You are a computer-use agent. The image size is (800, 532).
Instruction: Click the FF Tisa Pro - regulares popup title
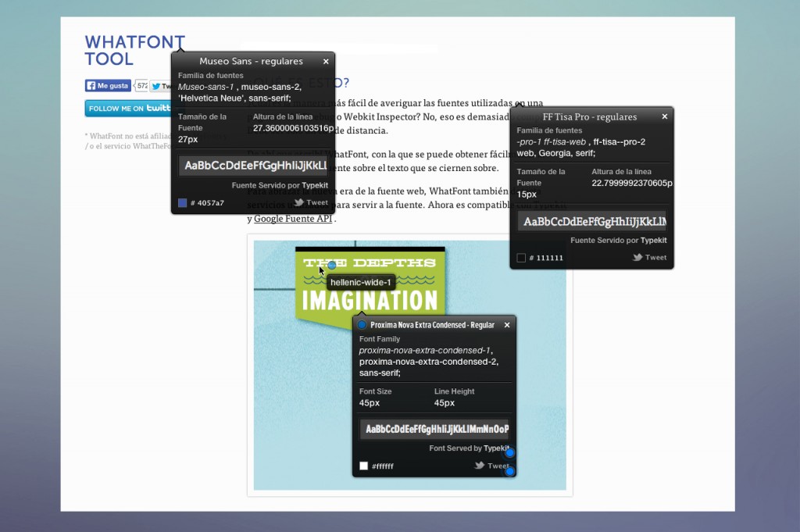(590, 117)
